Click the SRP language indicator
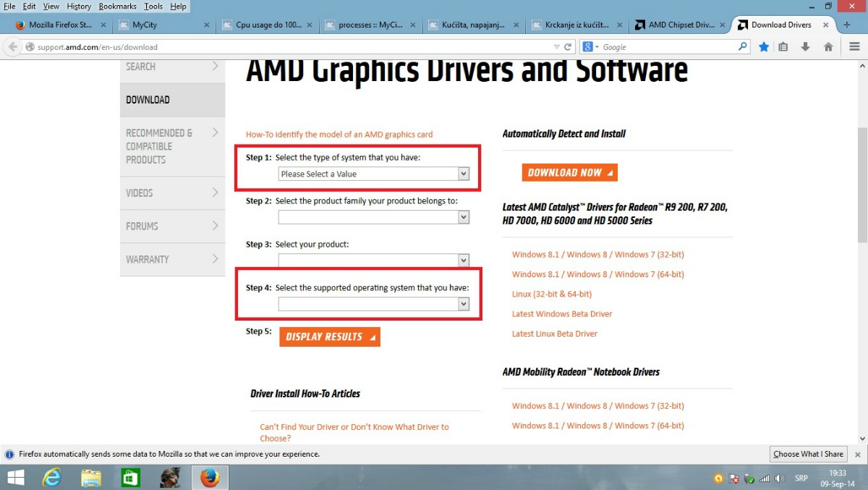Image resolution: width=868 pixels, height=490 pixels. click(x=801, y=478)
